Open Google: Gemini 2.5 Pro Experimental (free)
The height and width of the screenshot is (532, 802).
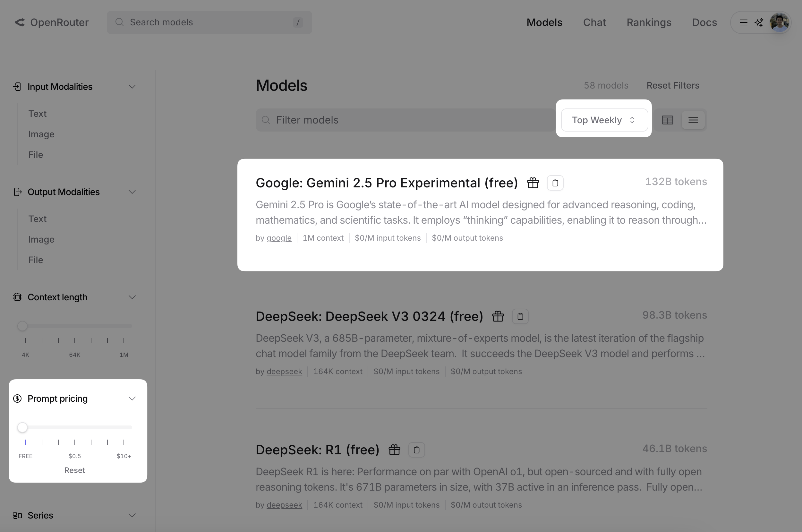click(387, 183)
